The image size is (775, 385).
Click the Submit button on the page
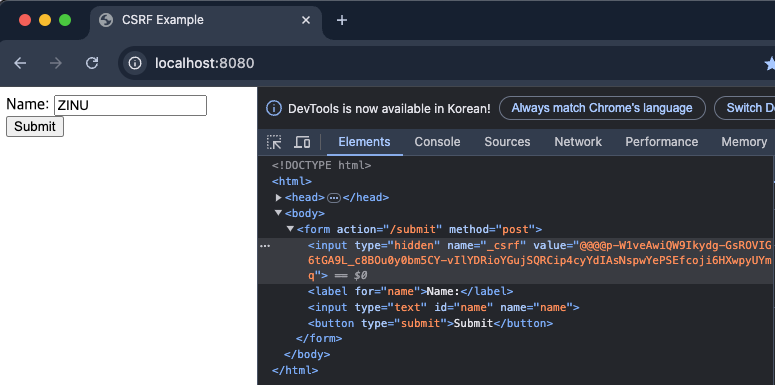(35, 127)
